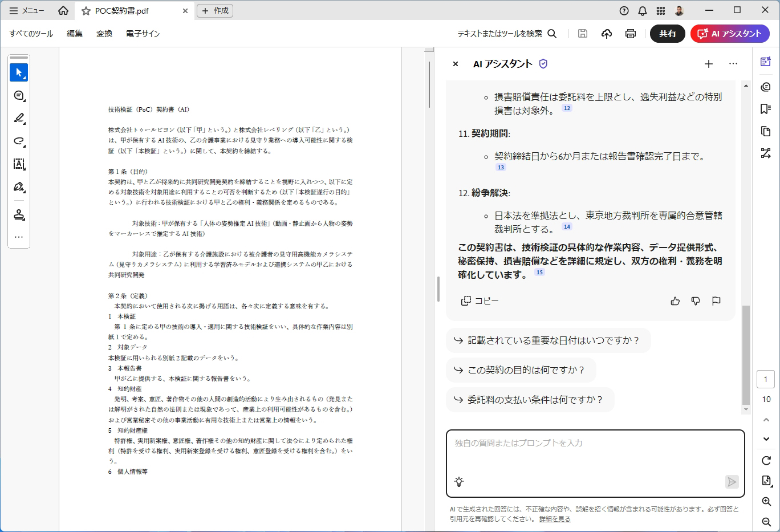780x532 pixels.
Task: Give thumbs up to AI response
Action: pos(675,301)
